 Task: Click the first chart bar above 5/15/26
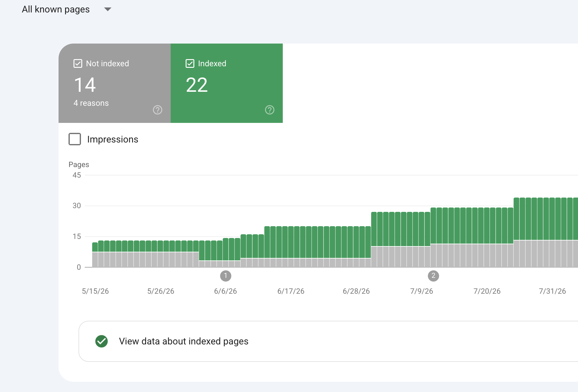(95, 255)
